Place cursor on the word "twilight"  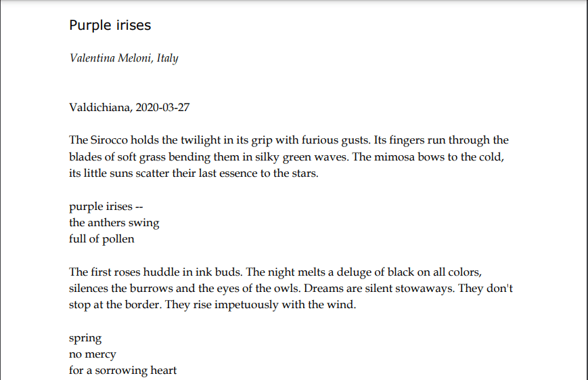coord(182,140)
